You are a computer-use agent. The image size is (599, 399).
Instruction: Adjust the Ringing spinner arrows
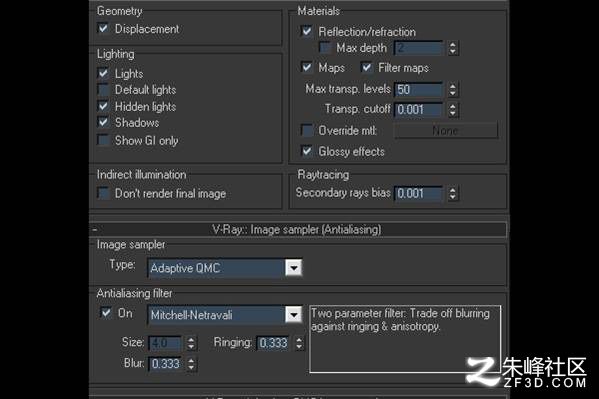pyautogui.click(x=300, y=343)
